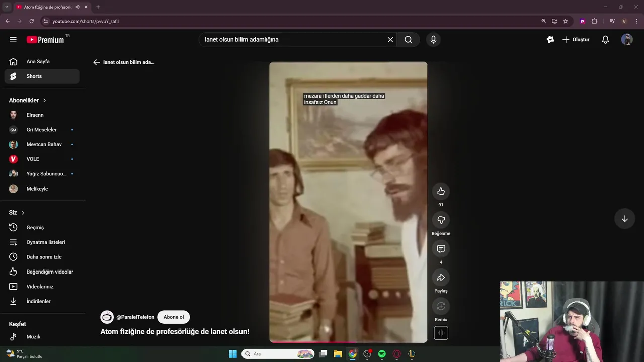Open Müzik under Keşfet

42,337
